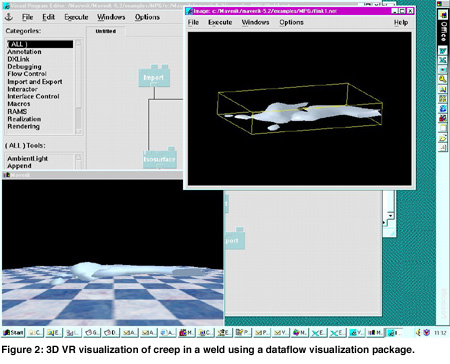Click the anchor icon in Visual Program Editor

click(x=9, y=17)
